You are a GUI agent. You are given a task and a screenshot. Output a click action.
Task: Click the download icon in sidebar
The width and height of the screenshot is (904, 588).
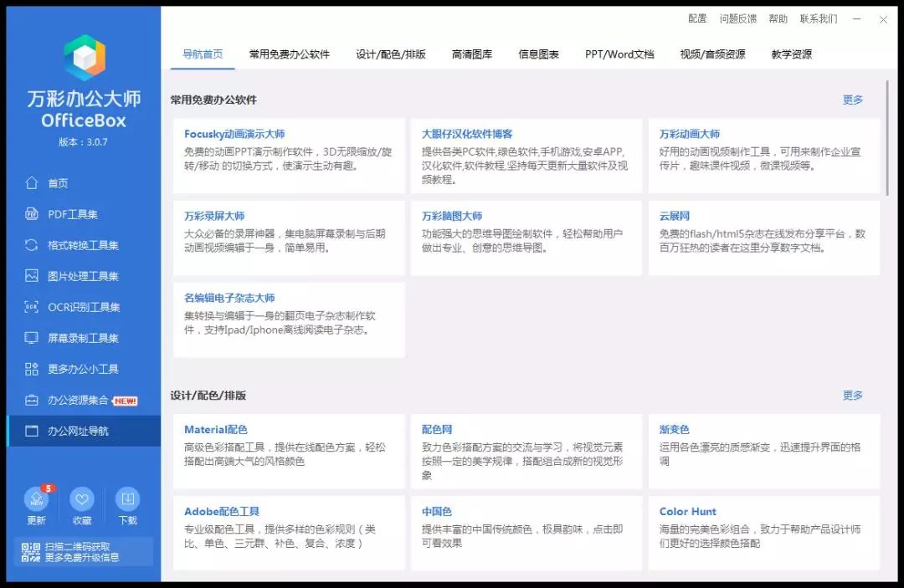click(x=127, y=500)
